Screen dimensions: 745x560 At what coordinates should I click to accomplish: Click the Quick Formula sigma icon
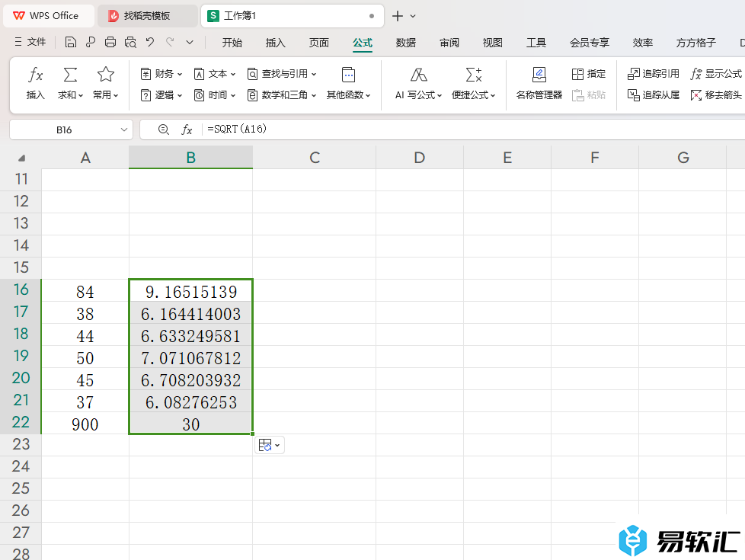[474, 75]
